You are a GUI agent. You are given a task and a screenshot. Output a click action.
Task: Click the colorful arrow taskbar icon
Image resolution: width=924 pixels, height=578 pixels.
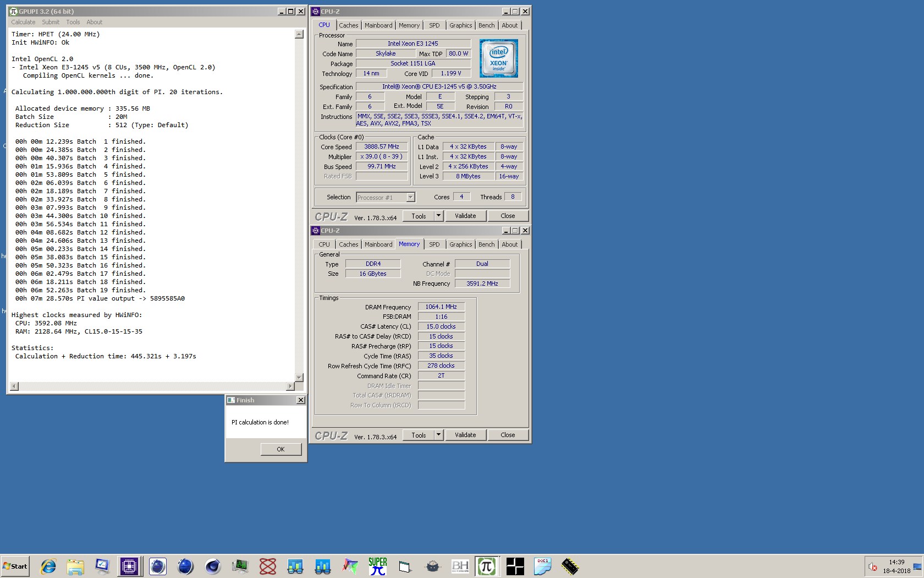point(350,566)
